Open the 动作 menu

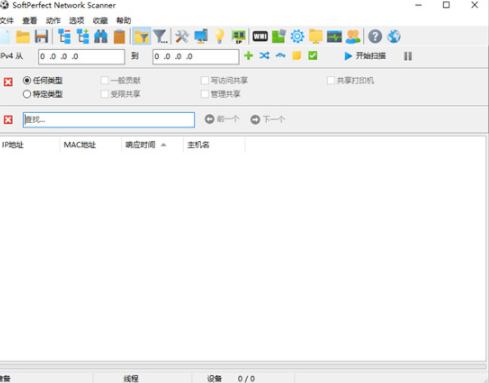53,21
